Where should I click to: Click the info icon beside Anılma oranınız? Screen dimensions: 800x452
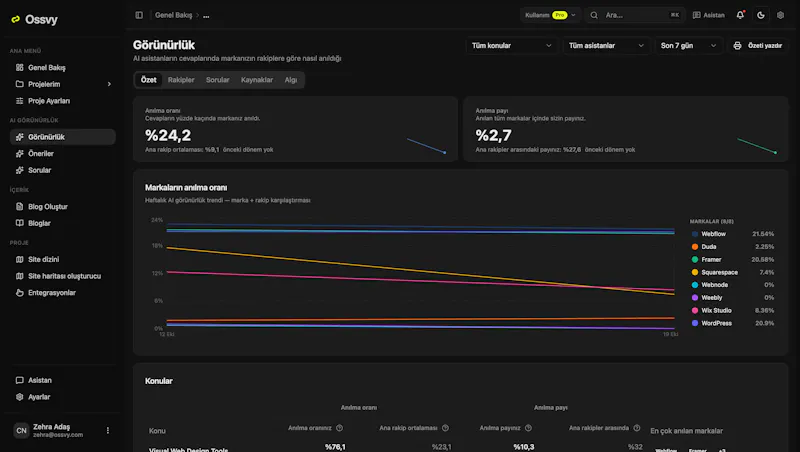(339, 428)
